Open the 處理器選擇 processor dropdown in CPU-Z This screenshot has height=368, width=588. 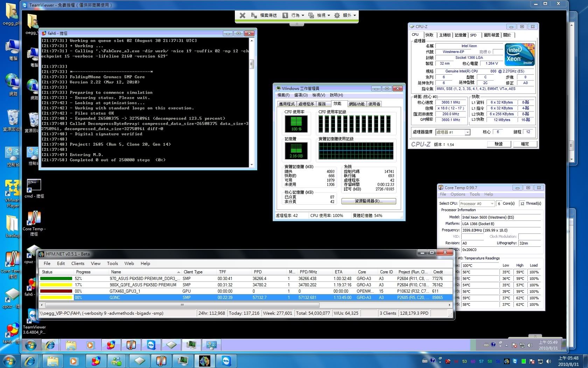click(453, 132)
